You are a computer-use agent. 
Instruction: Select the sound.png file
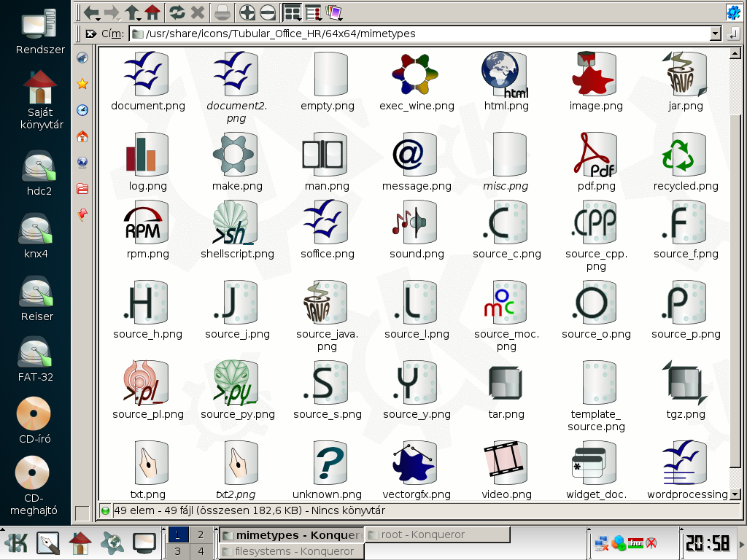tap(417, 230)
